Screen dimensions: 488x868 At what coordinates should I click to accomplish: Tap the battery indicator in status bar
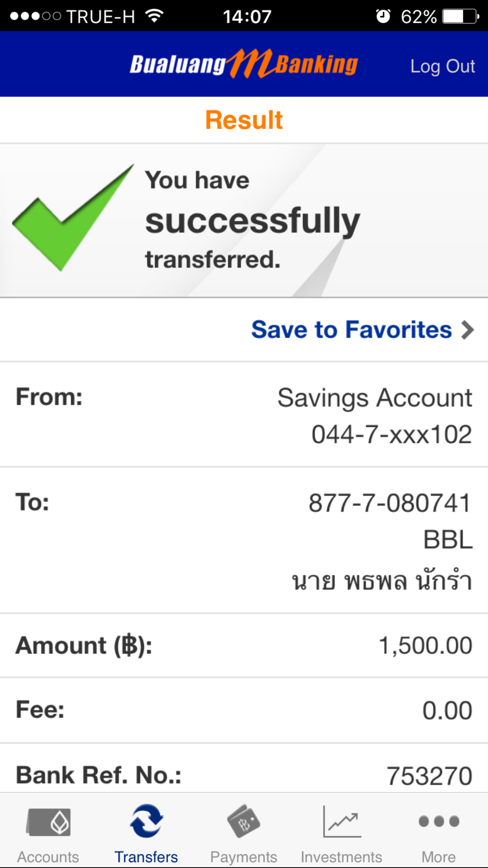[460, 17]
